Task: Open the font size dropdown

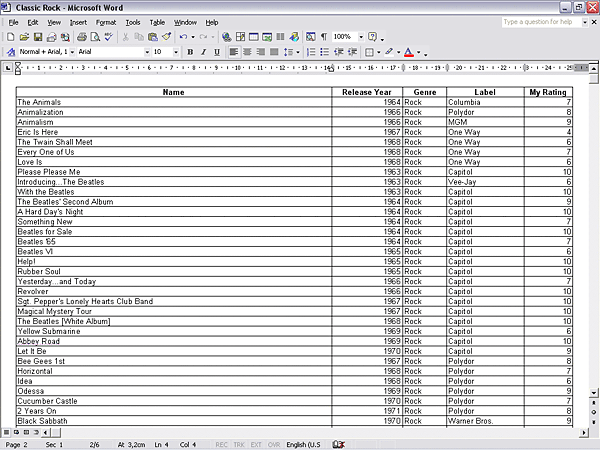Action: point(175,52)
